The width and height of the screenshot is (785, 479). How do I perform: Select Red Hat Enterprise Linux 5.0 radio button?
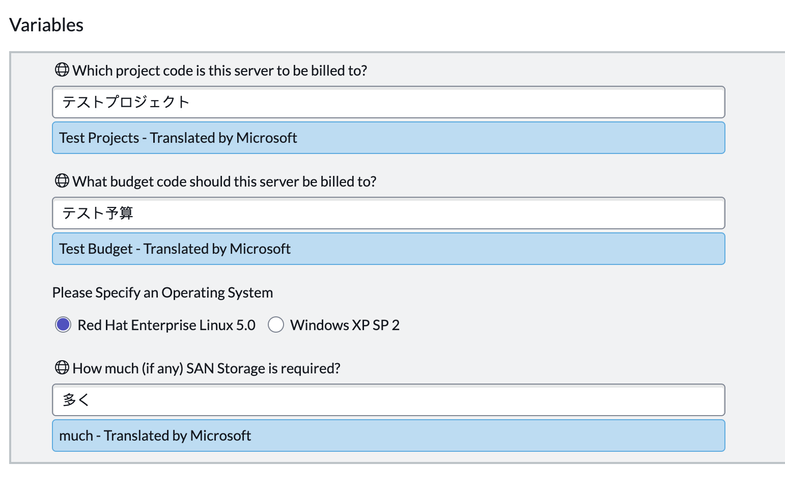click(x=63, y=324)
